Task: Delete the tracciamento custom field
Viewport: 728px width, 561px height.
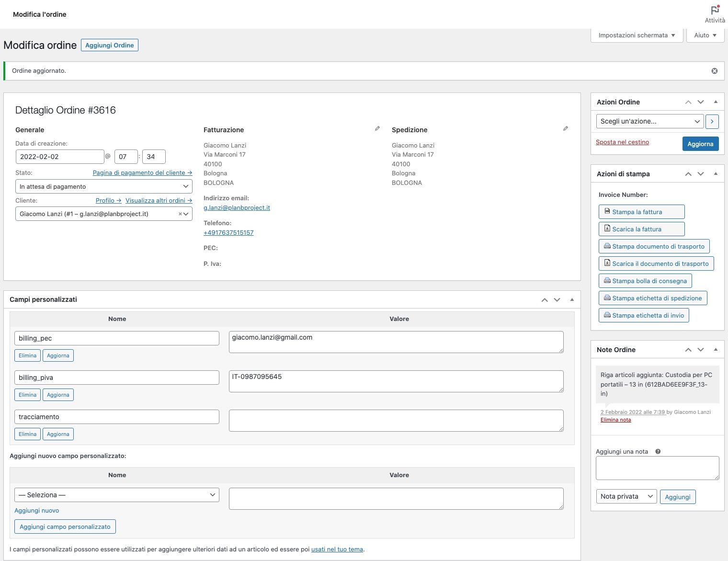Action: 27,434
